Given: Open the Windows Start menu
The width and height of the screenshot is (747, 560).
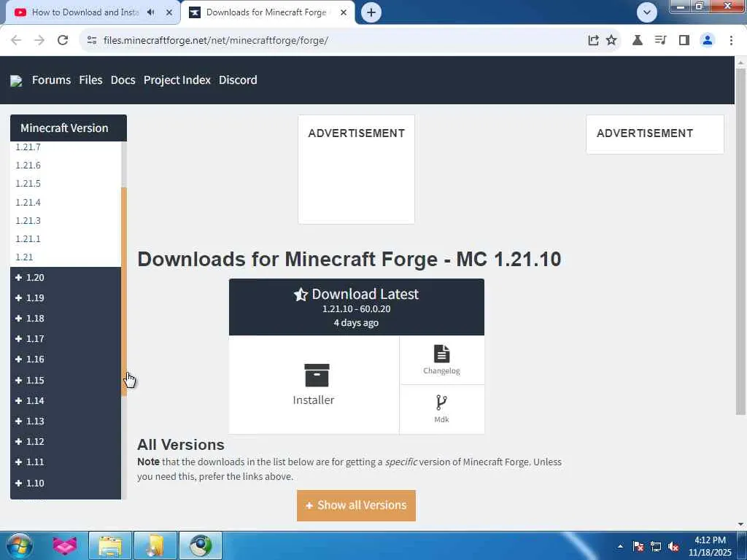Looking at the screenshot, I should [x=19, y=545].
